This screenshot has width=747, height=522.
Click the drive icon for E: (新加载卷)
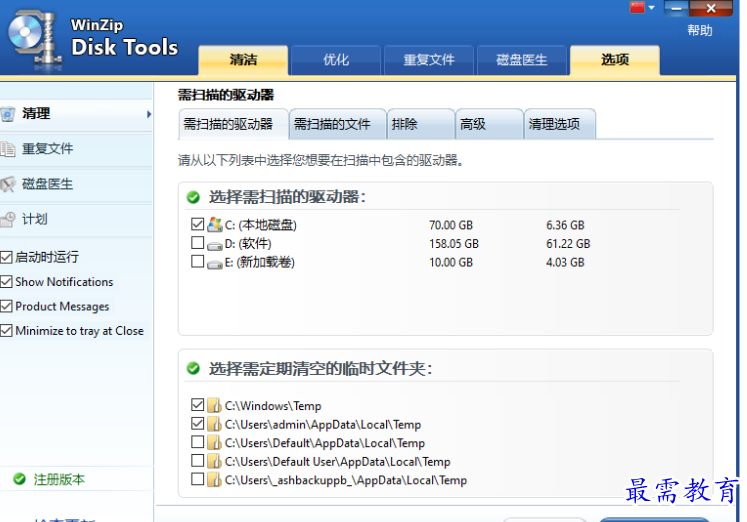(215, 264)
